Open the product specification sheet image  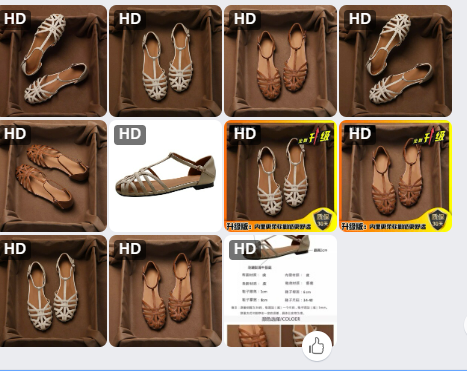click(x=280, y=291)
